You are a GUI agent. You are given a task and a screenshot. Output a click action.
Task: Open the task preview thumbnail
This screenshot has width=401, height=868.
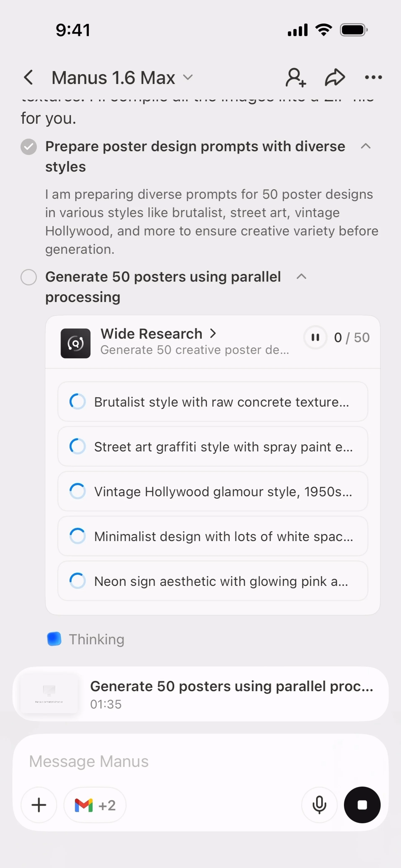[49, 694]
